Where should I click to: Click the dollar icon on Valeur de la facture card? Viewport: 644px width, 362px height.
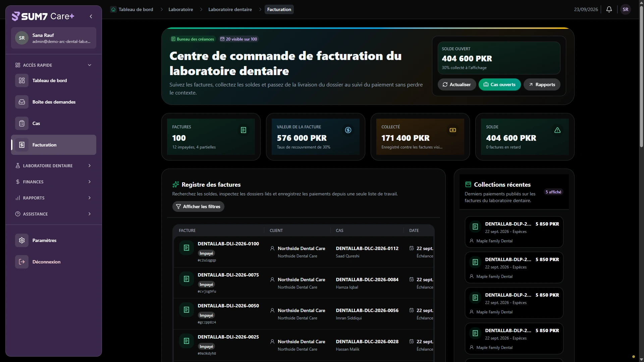[348, 130]
